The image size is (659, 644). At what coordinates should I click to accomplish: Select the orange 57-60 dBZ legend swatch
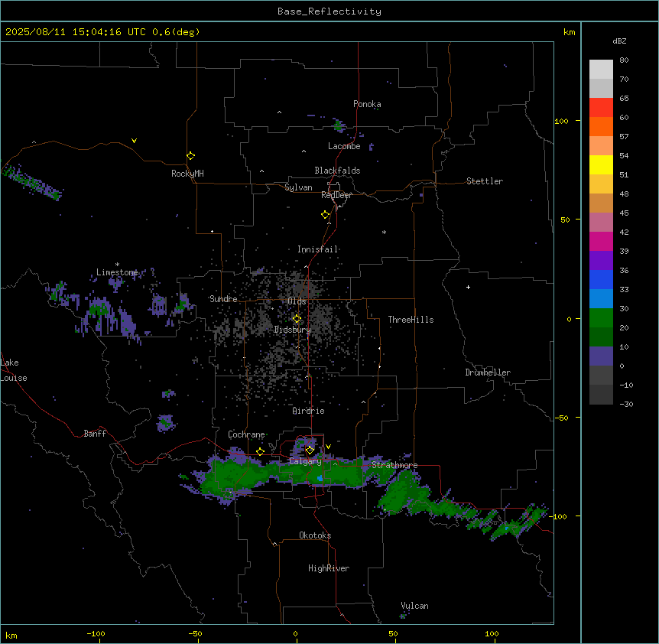pos(601,126)
